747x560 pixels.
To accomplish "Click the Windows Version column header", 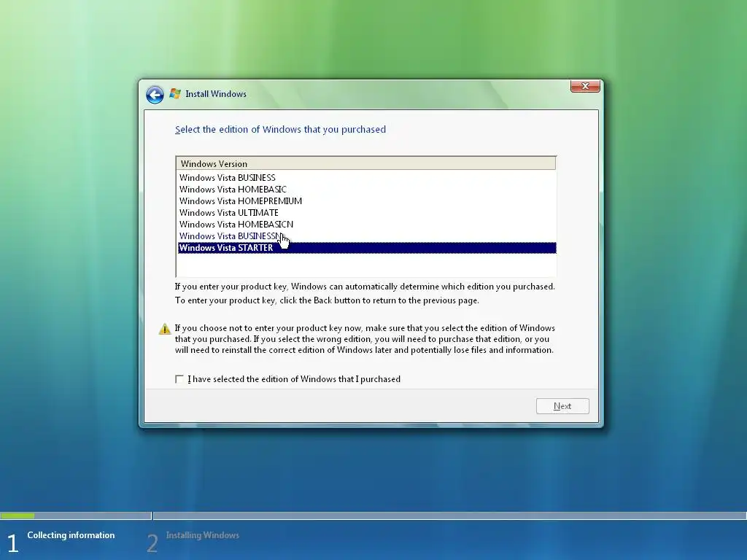I will click(366, 163).
